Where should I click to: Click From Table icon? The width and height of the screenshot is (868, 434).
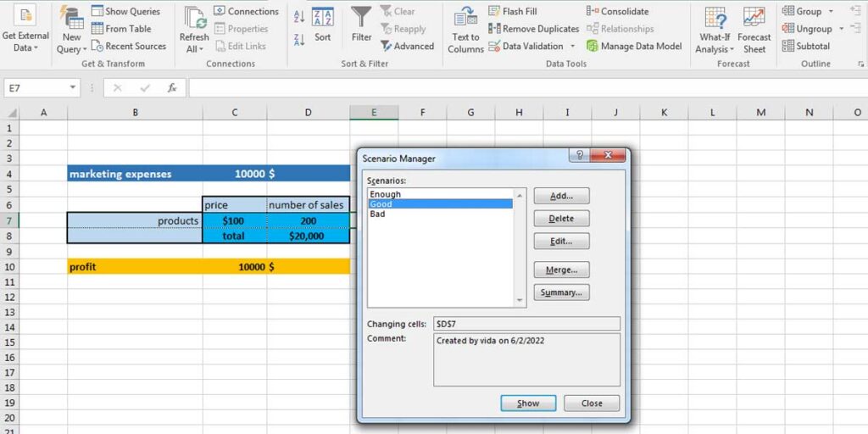(97, 29)
